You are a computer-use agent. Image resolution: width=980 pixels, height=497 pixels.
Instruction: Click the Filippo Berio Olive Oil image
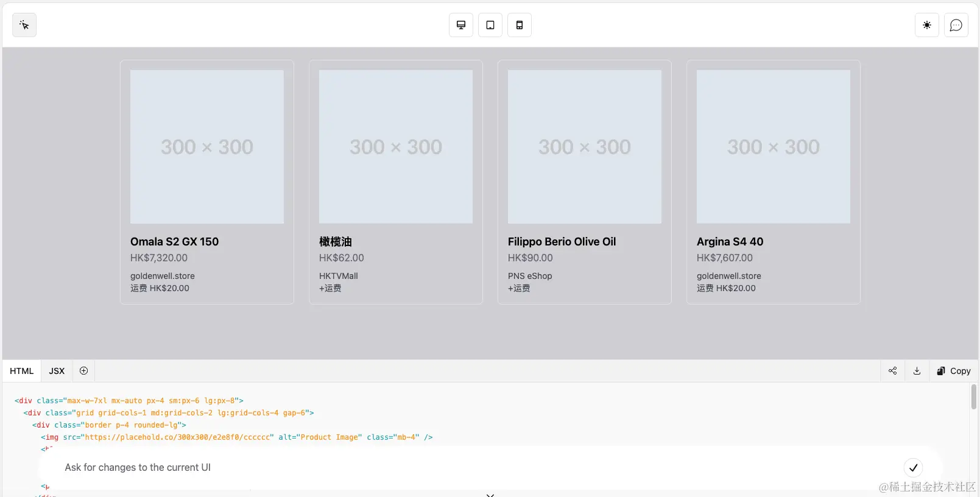[x=585, y=147]
